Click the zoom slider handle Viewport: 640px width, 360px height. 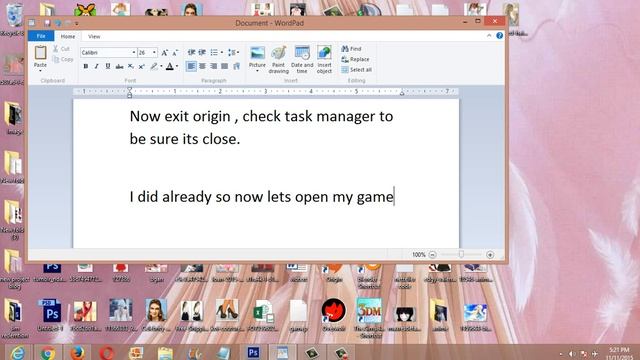click(461, 254)
